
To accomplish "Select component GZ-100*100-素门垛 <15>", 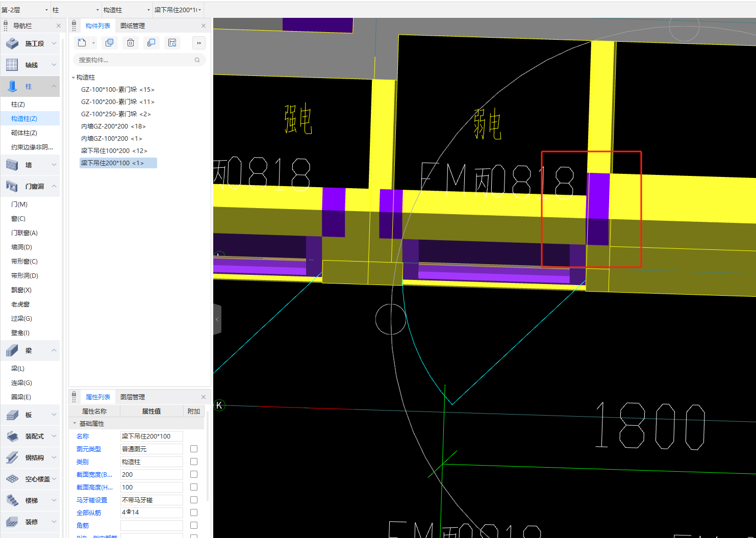I will pyautogui.click(x=118, y=90).
